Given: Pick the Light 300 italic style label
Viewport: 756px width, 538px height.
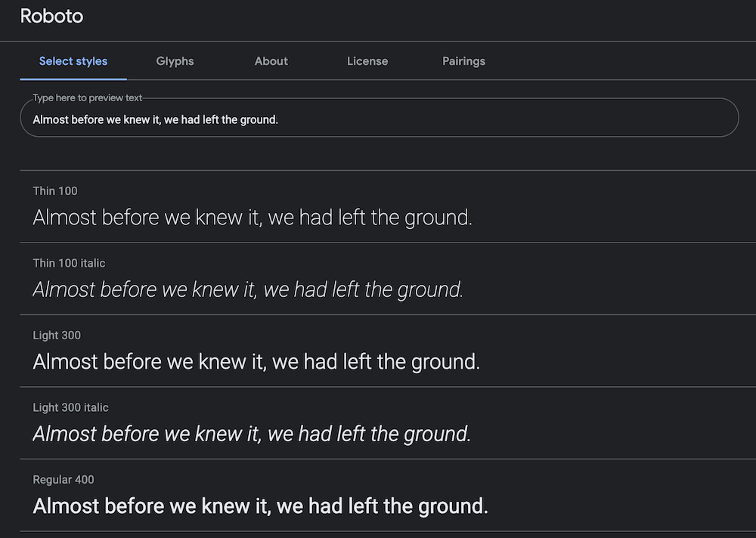Looking at the screenshot, I should coord(70,407).
